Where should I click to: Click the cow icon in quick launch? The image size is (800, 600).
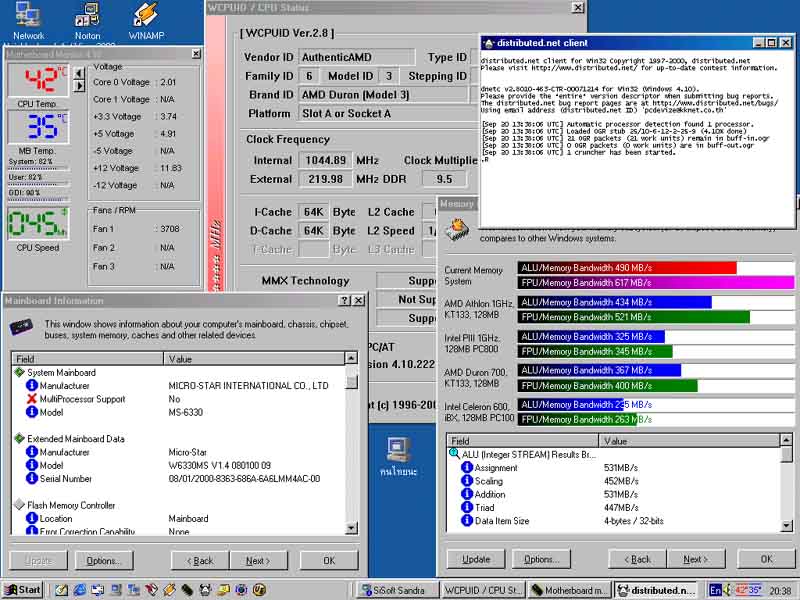[x=205, y=590]
